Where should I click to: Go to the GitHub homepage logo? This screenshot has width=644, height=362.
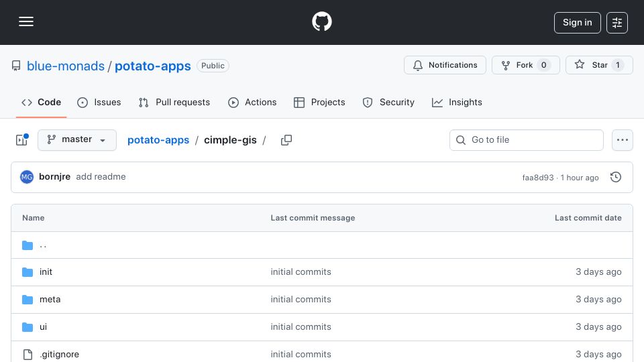tap(321, 21)
